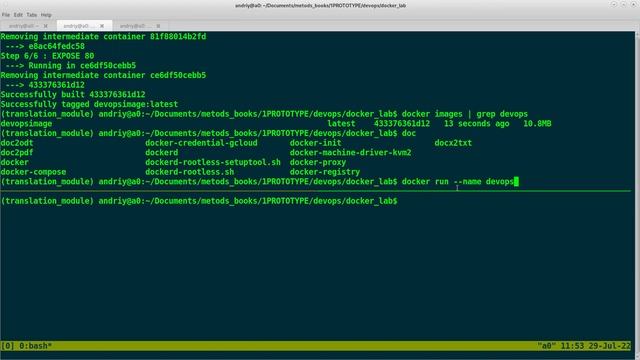Click the 'docker-credential-gcloud' completion entry
Screen dimensions: 640x360
tap(201, 143)
